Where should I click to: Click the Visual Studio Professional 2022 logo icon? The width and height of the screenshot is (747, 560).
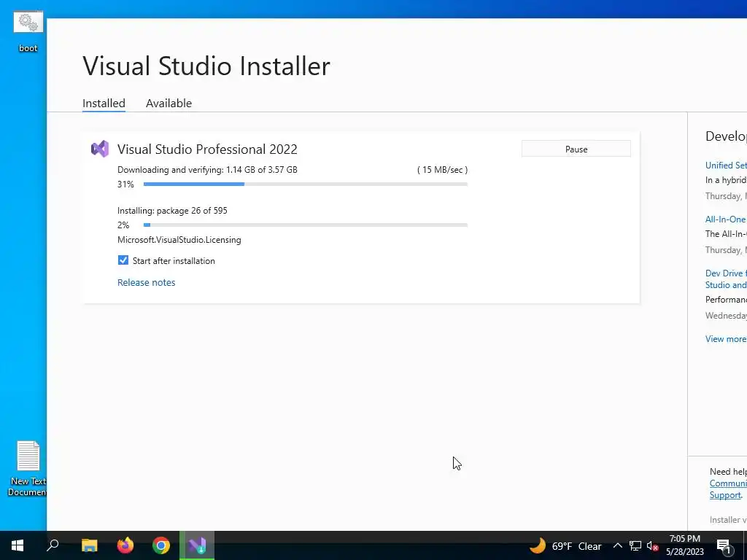click(x=100, y=149)
